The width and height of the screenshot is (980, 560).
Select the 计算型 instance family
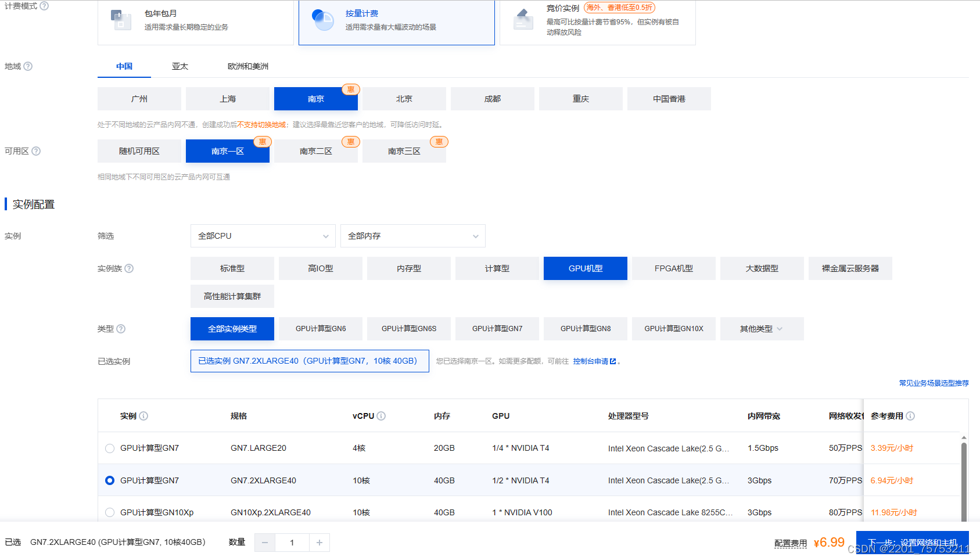point(497,268)
